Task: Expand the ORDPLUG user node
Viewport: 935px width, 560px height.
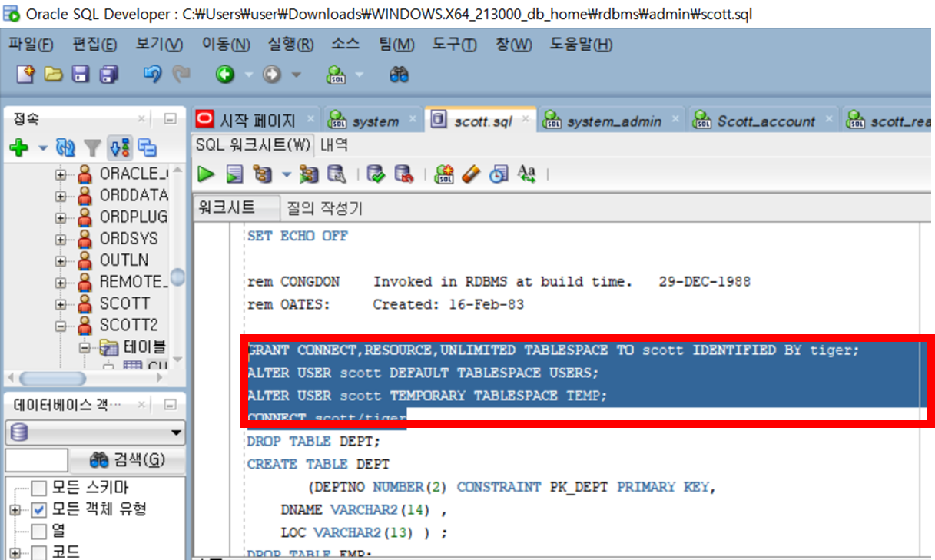Action: (61, 217)
